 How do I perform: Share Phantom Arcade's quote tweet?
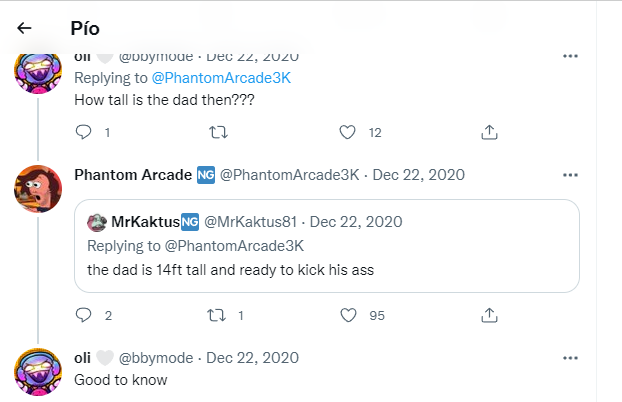(x=490, y=316)
